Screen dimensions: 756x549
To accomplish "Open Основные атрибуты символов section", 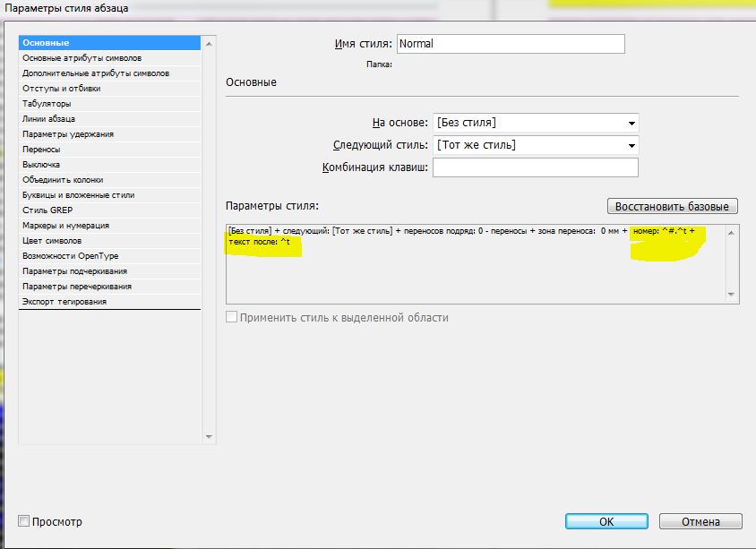I will tap(109, 58).
